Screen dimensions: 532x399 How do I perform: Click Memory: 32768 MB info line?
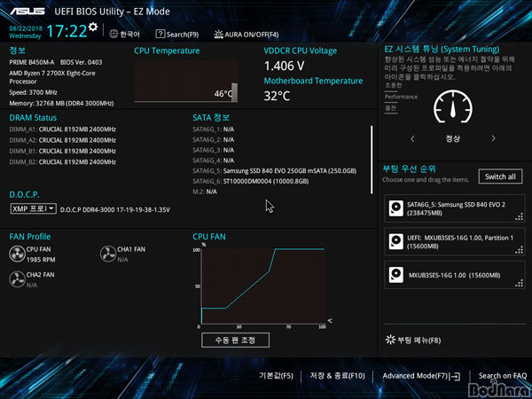click(x=61, y=103)
